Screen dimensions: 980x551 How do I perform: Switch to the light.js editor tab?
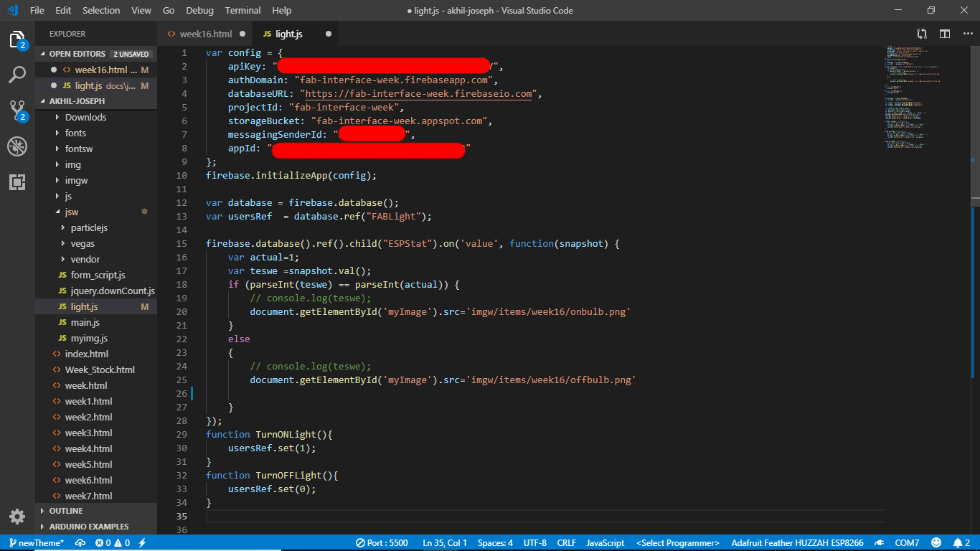pos(296,34)
